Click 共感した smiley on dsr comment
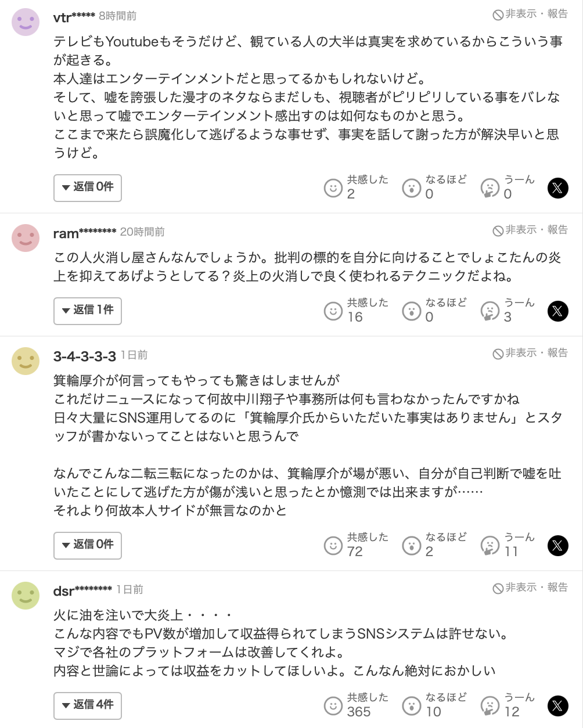Image resolution: width=583 pixels, height=728 pixels. pyautogui.click(x=333, y=706)
